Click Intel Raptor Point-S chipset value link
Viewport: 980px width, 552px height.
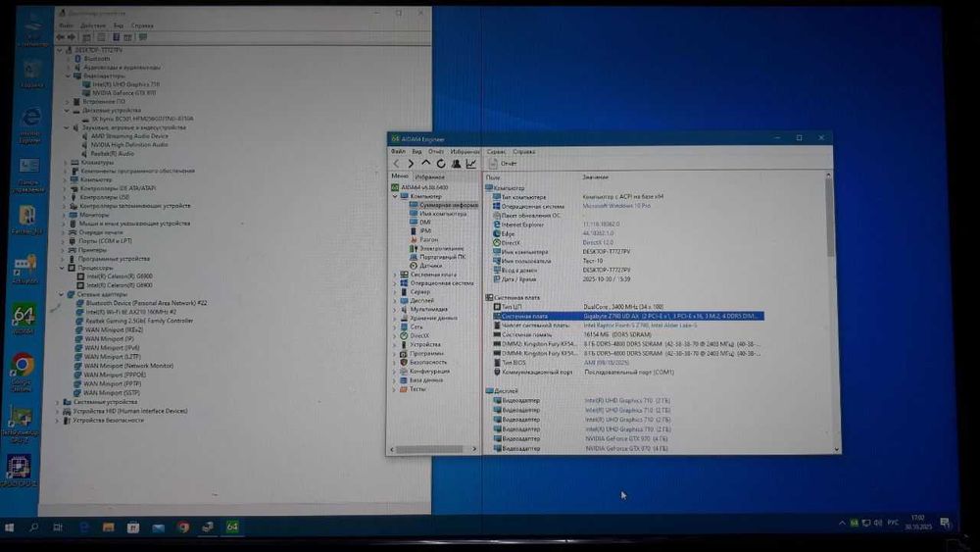[641, 326]
